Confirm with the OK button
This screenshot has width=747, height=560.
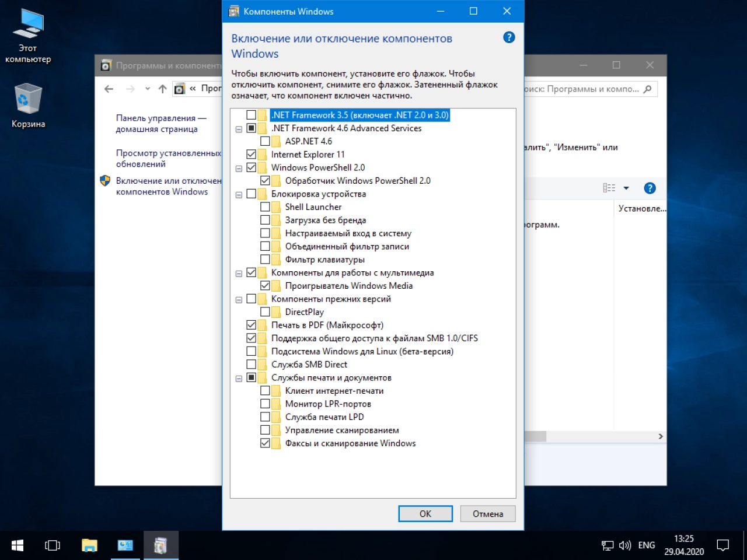pyautogui.click(x=425, y=513)
